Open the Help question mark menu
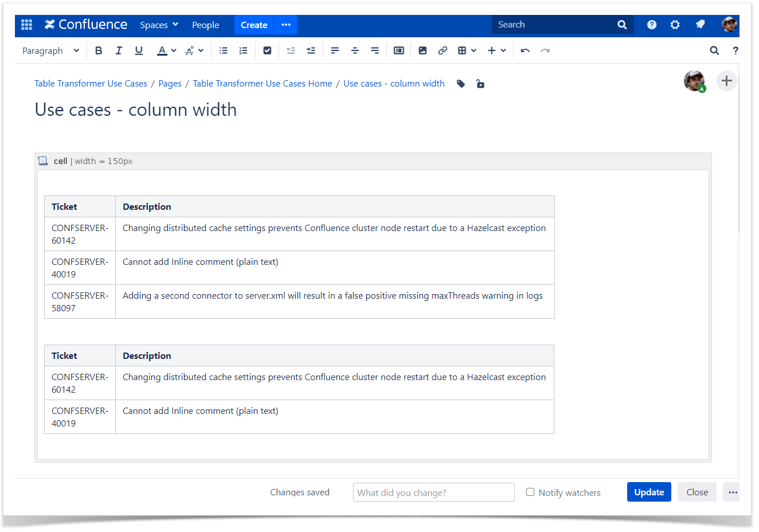The width and height of the screenshot is (759, 532). click(x=652, y=25)
